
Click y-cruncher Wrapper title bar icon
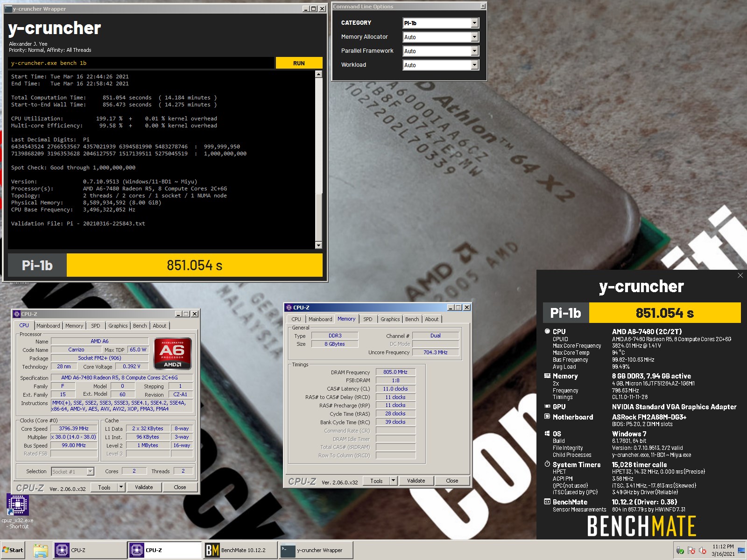pyautogui.click(x=8, y=9)
